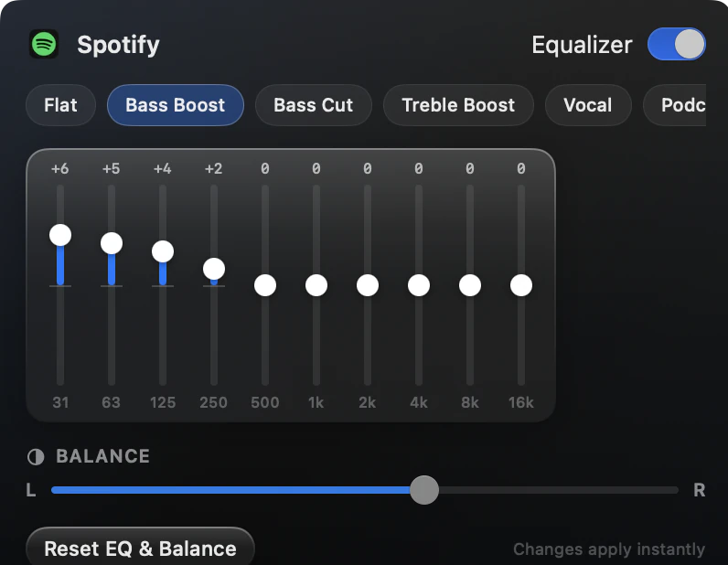Click the 1k frequency label
The image size is (728, 565).
pyautogui.click(x=316, y=402)
